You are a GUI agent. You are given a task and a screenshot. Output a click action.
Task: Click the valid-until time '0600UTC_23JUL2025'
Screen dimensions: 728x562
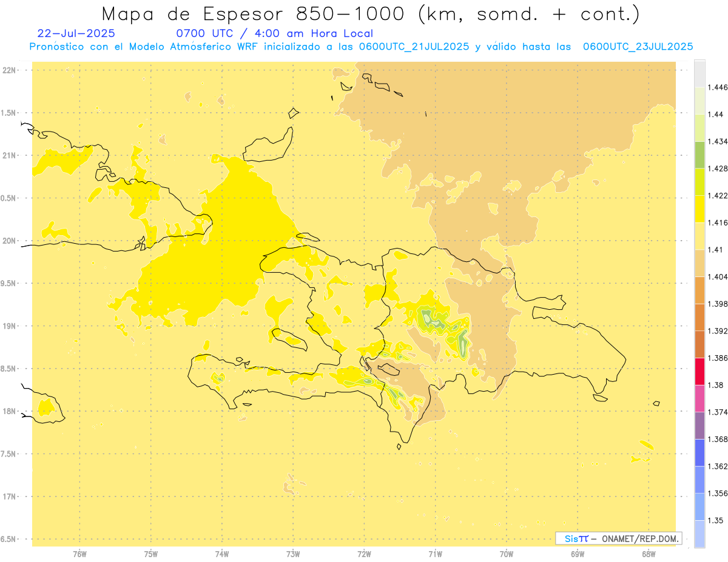pyautogui.click(x=638, y=47)
